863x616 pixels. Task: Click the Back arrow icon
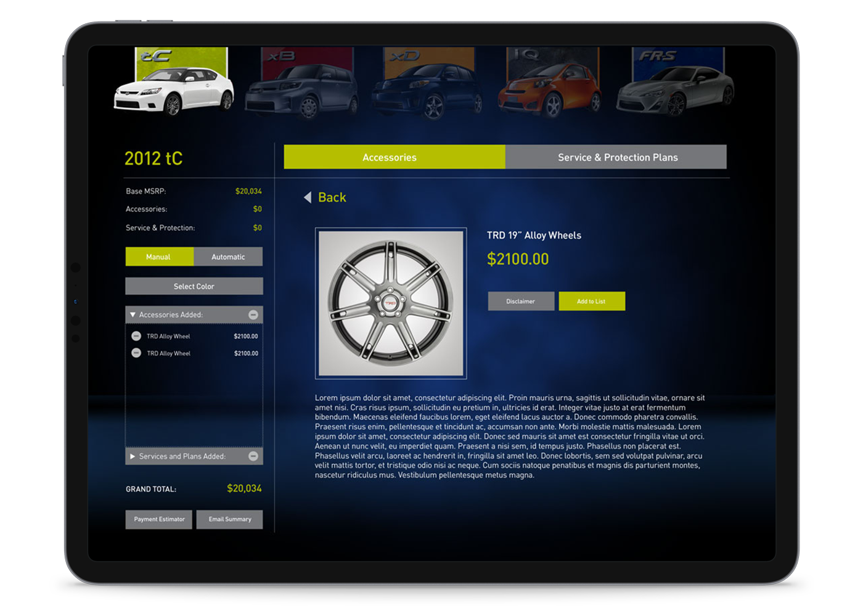[x=308, y=197]
